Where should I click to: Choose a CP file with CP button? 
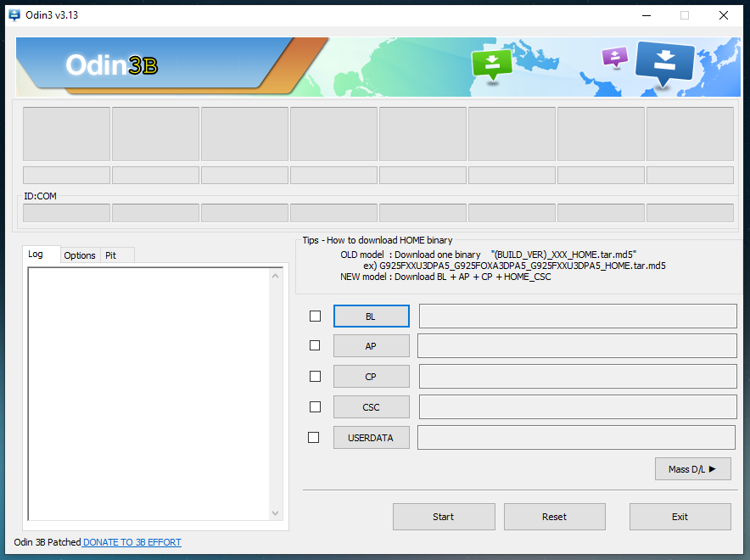371,377
